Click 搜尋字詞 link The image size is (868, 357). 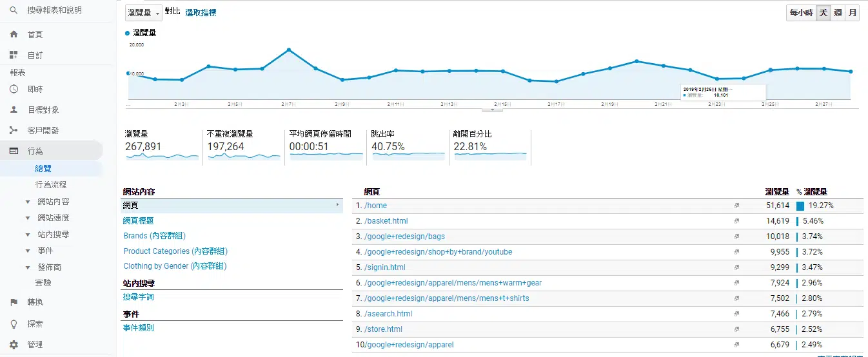139,297
